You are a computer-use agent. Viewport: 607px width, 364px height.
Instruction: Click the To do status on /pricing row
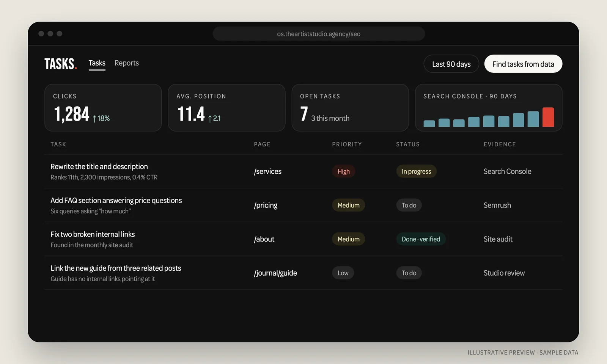tap(409, 205)
